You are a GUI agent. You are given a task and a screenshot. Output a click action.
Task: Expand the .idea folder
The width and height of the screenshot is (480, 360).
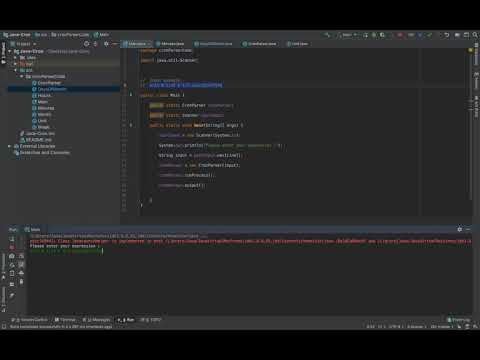click(x=15, y=58)
